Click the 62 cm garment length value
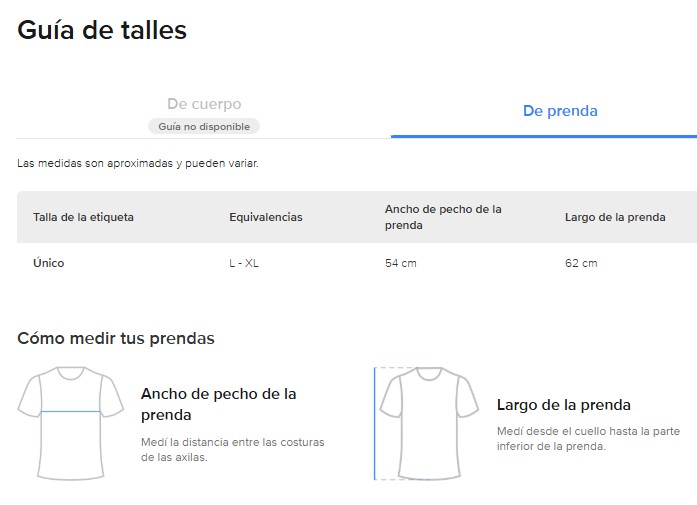697x505 pixels. tap(581, 263)
